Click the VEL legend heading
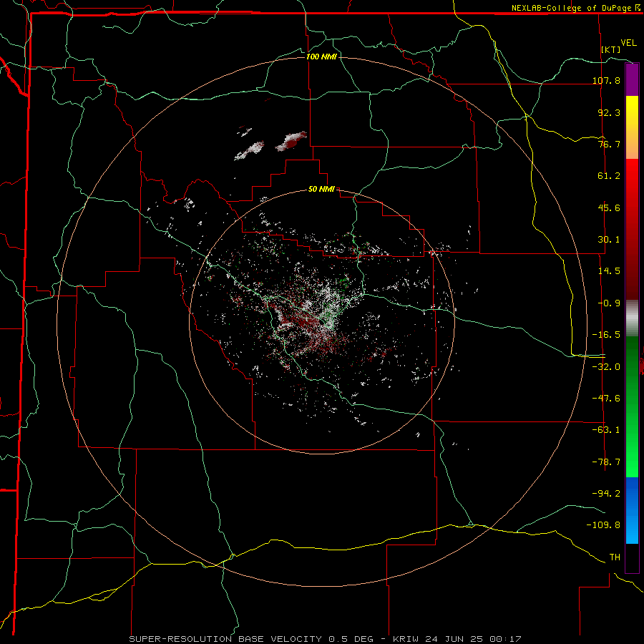 [628, 43]
